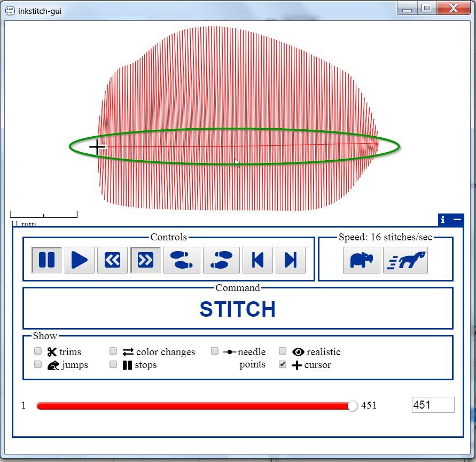Screen dimensions: 476x462
Task: Open the info panel 'i' button
Action: [443, 220]
